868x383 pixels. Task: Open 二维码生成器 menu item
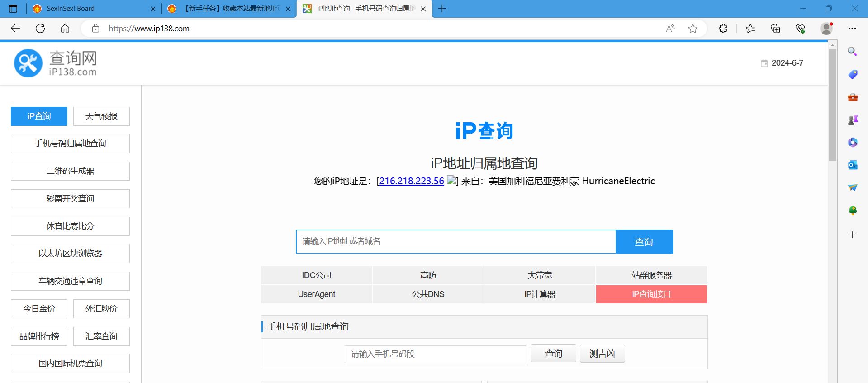pyautogui.click(x=70, y=171)
